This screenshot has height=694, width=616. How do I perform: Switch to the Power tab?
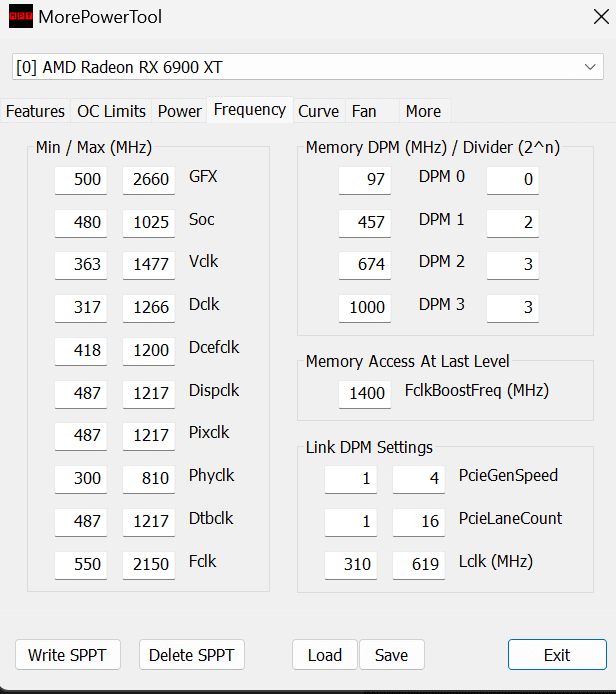coord(179,111)
